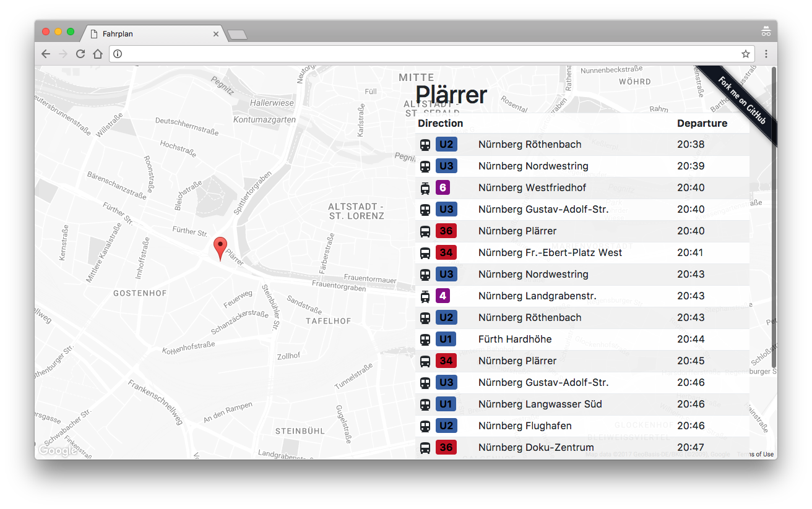This screenshot has height=509, width=812.
Task: Close the Fahrplan tab
Action: (215, 34)
